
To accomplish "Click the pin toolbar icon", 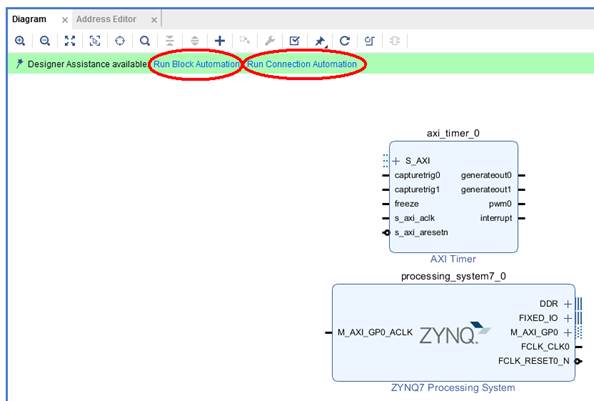I will 320,41.
